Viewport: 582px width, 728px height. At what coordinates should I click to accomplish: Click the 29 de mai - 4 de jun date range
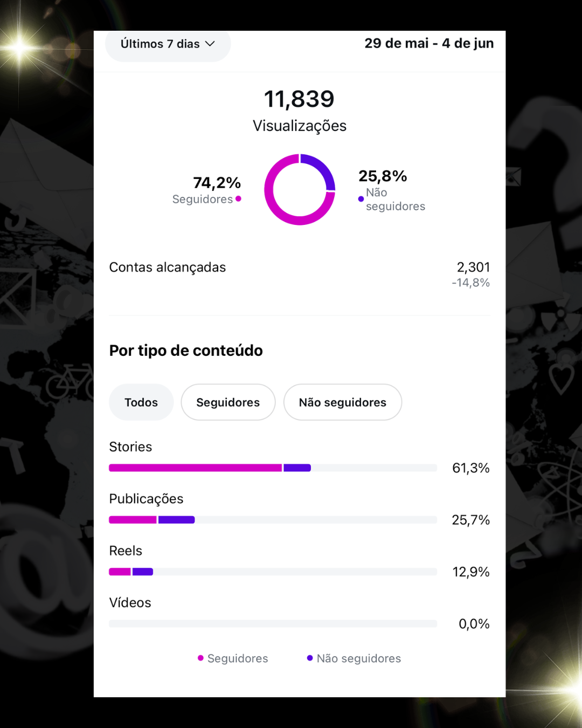(429, 43)
